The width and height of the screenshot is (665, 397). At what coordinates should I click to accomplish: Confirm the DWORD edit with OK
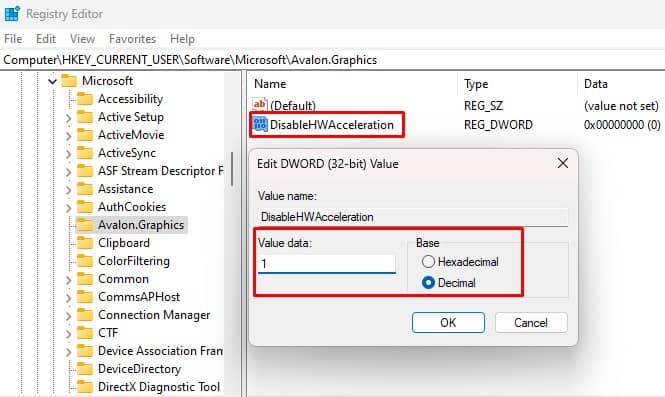tap(448, 323)
